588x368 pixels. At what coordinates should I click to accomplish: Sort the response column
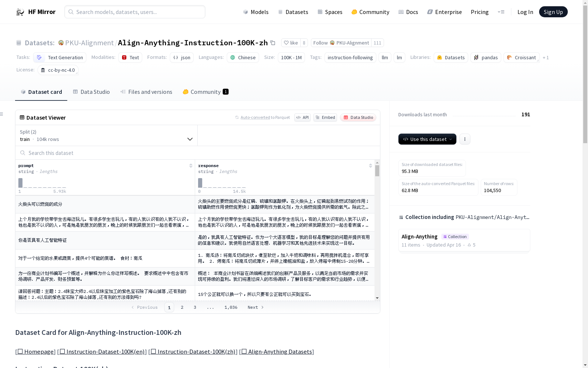(x=370, y=166)
